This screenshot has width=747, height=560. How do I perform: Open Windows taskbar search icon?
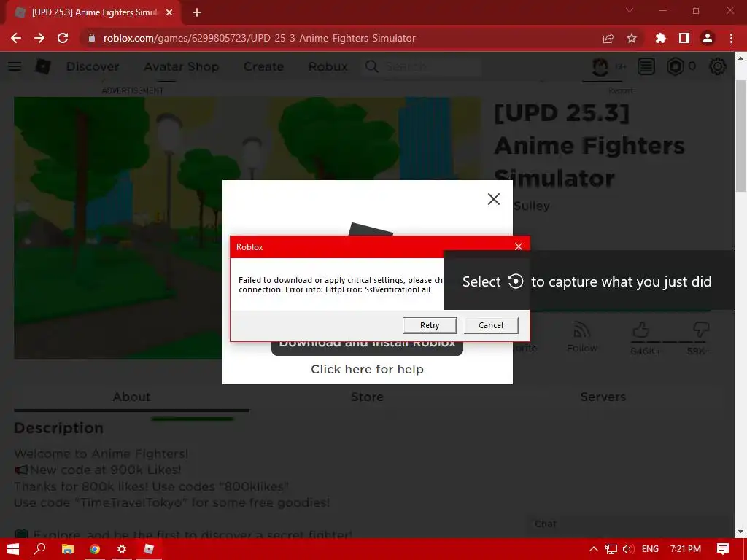coord(39,549)
